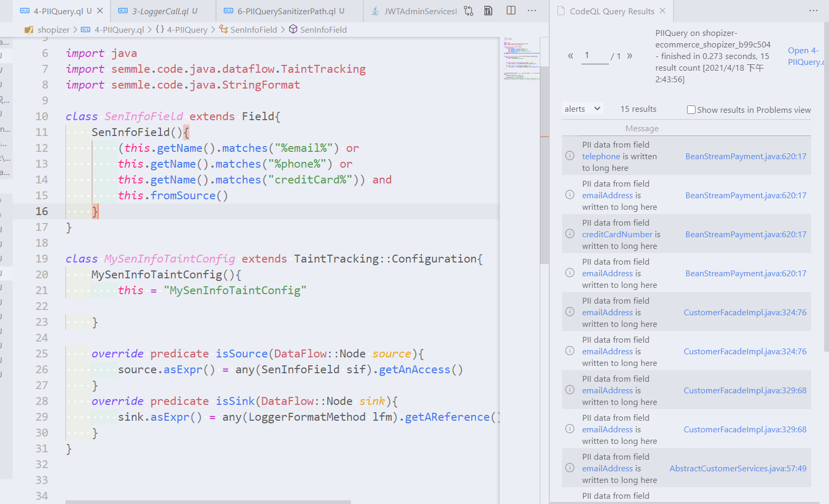Open More Actions menu for the code editor
829x504 pixels.
[x=532, y=11]
